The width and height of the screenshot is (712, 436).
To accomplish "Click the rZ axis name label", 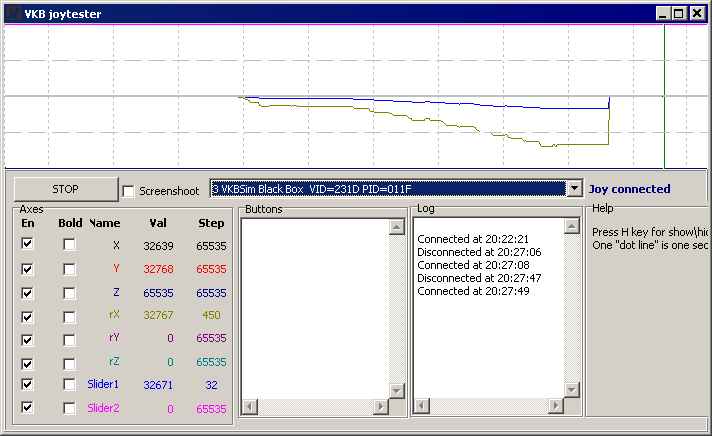I will (114, 362).
